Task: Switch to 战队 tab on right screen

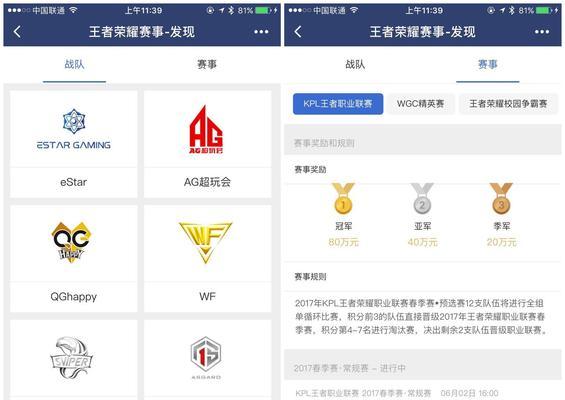Action: click(x=355, y=65)
